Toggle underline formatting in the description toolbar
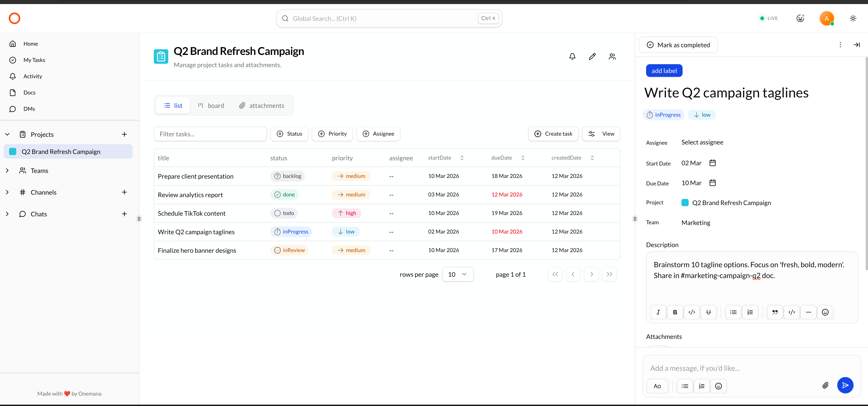 click(709, 312)
